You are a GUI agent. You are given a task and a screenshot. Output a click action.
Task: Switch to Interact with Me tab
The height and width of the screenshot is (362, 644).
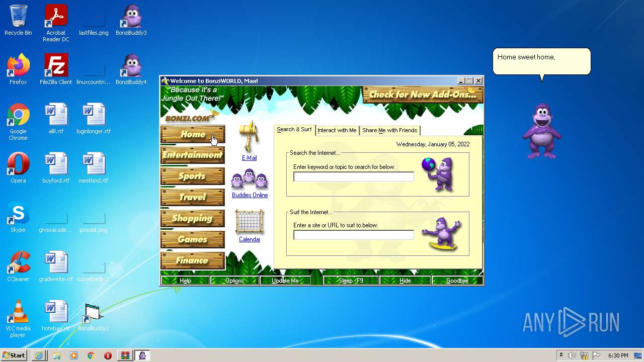click(x=337, y=130)
